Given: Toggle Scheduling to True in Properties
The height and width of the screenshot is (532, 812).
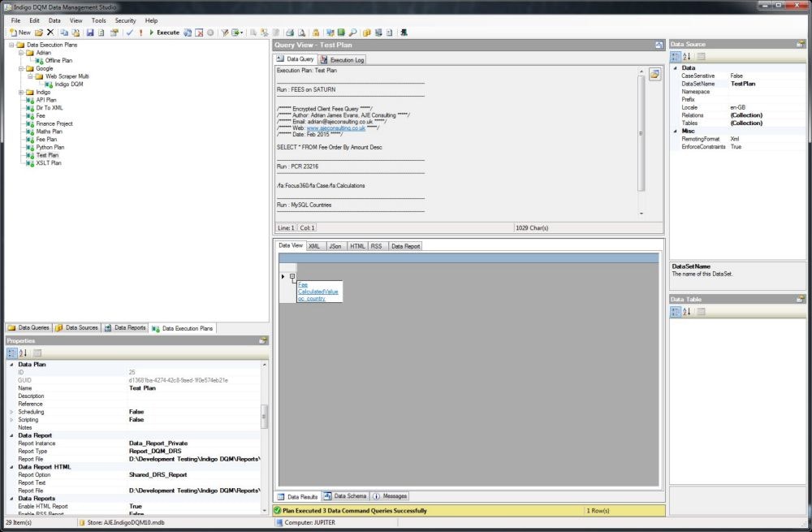Looking at the screenshot, I should coord(136,412).
